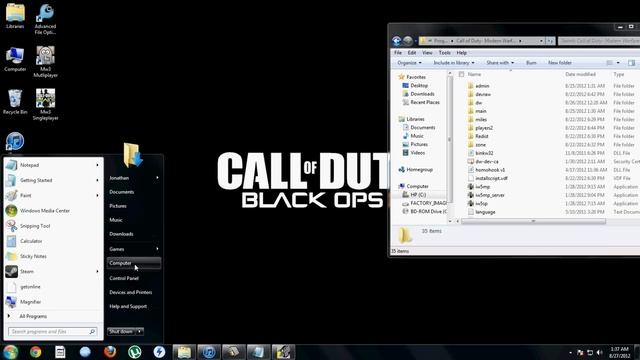640x360 pixels.
Task: Open iTunes taskbar button
Action: pos(209,352)
